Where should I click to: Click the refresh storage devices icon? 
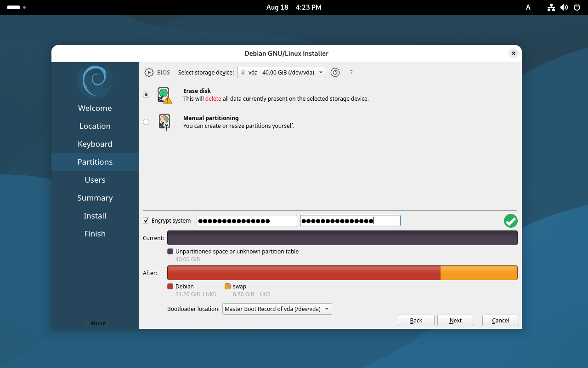pos(335,73)
